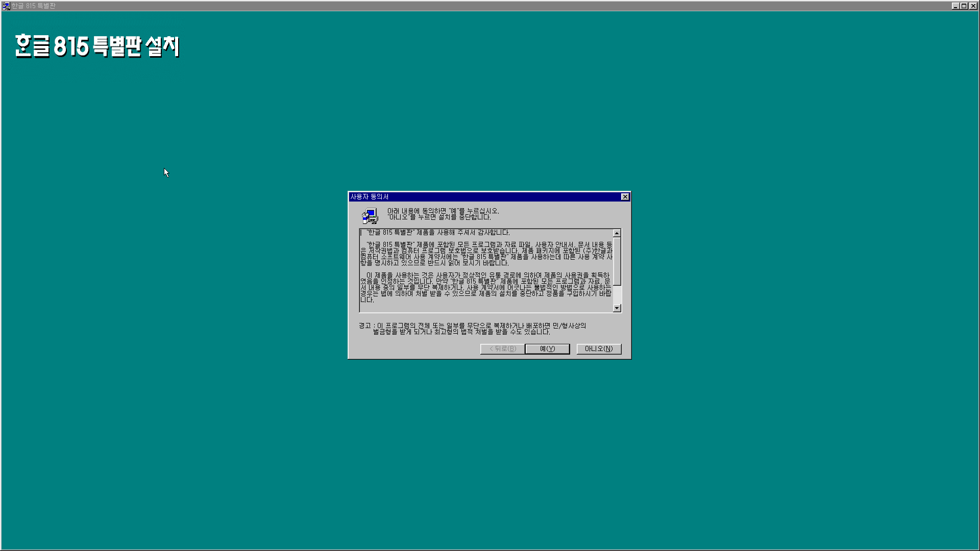The width and height of the screenshot is (980, 551).
Task: Click the license text scroll down arrow
Action: (x=617, y=308)
